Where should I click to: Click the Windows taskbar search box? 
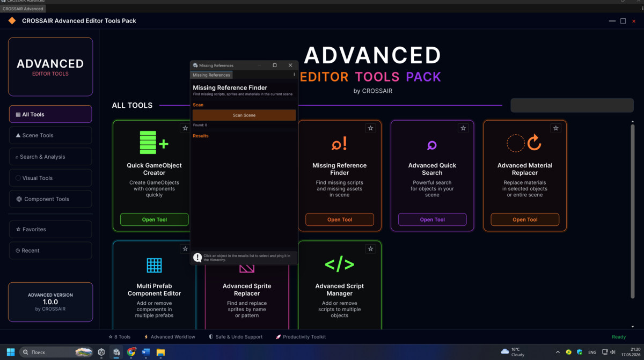coord(56,352)
